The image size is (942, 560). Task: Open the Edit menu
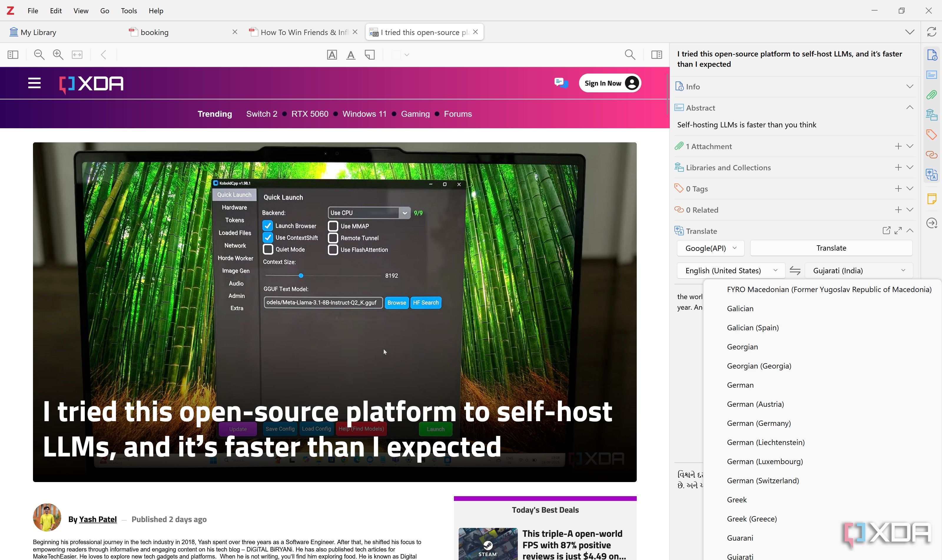[56, 11]
